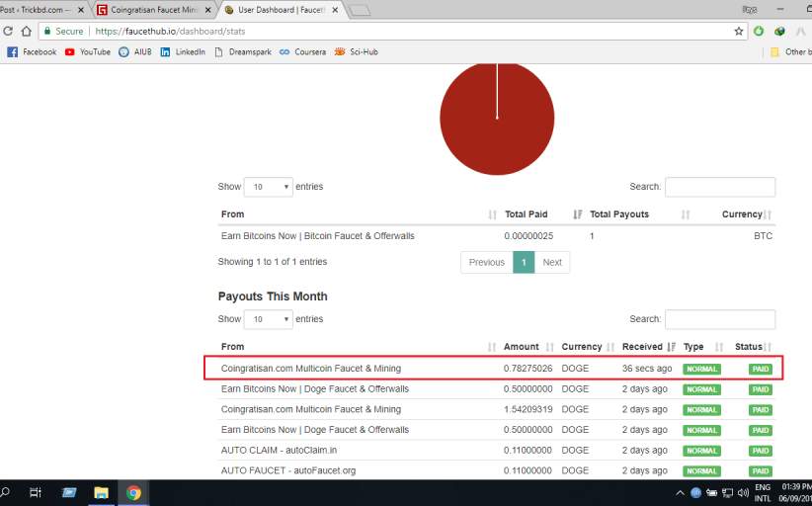Click the Previous pagination button
Screen dimensions: 812x506
pos(486,262)
